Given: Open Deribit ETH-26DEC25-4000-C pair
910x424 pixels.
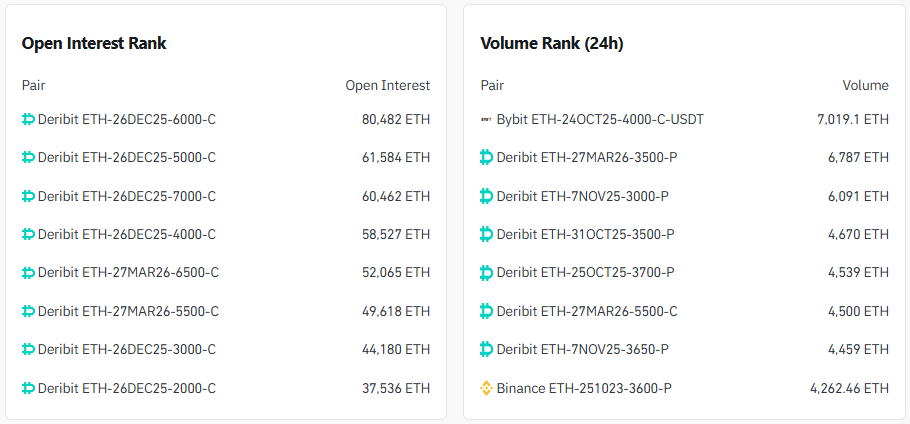Looking at the screenshot, I should click(x=126, y=234).
